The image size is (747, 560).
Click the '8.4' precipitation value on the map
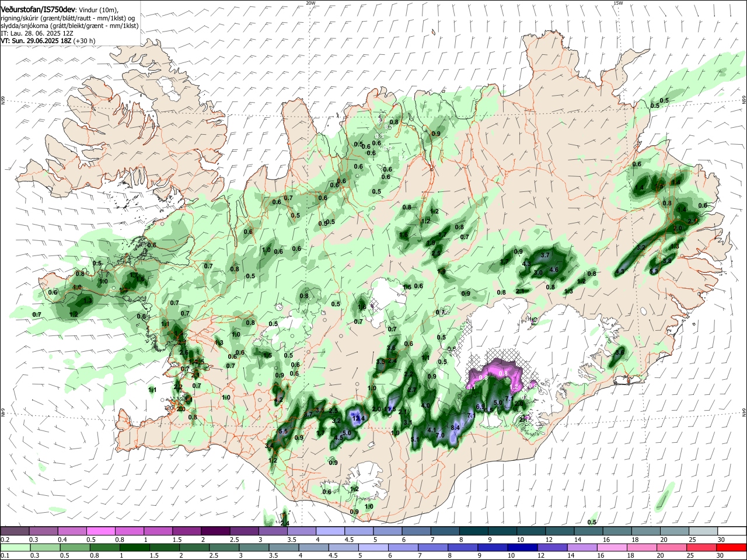[x=456, y=428]
